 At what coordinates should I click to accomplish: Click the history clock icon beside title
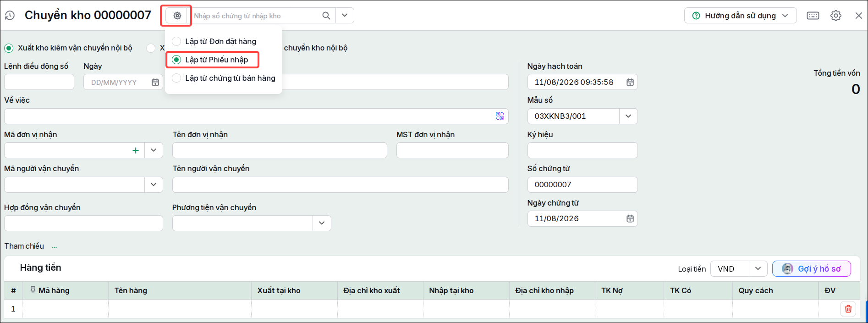click(x=10, y=16)
